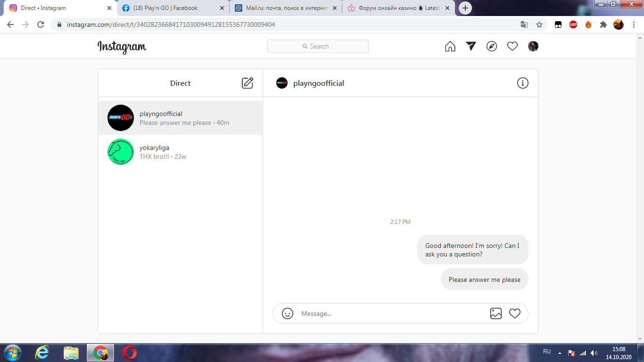This screenshot has width=644, height=362.
Task: Click the 2:17 PM timestamp
Action: pos(400,222)
